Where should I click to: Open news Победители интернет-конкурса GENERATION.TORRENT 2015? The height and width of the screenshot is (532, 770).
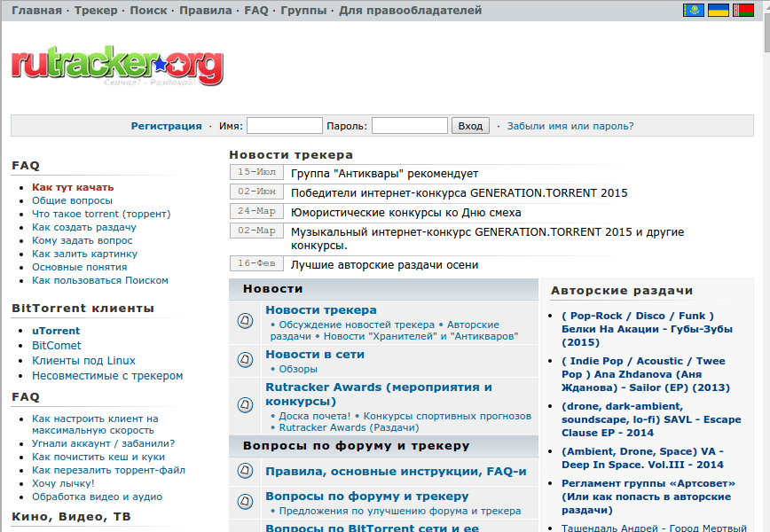460,193
